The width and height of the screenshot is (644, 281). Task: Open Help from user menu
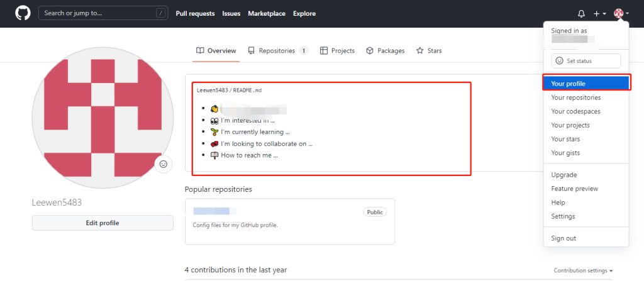coord(586,202)
